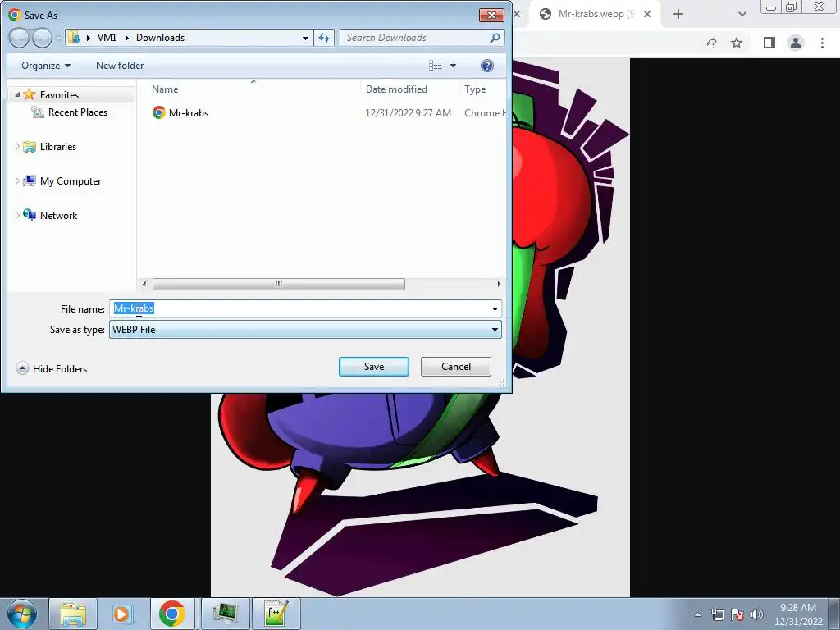Close the Mr-krabs.webp tab

coord(647,14)
